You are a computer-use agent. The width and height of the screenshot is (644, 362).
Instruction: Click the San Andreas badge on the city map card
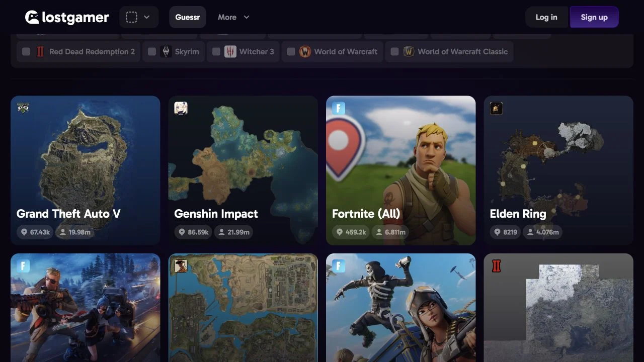181,265
